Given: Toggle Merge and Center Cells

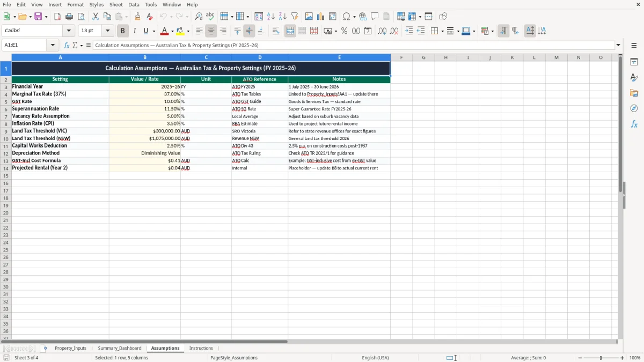Looking at the screenshot, I should click(290, 31).
